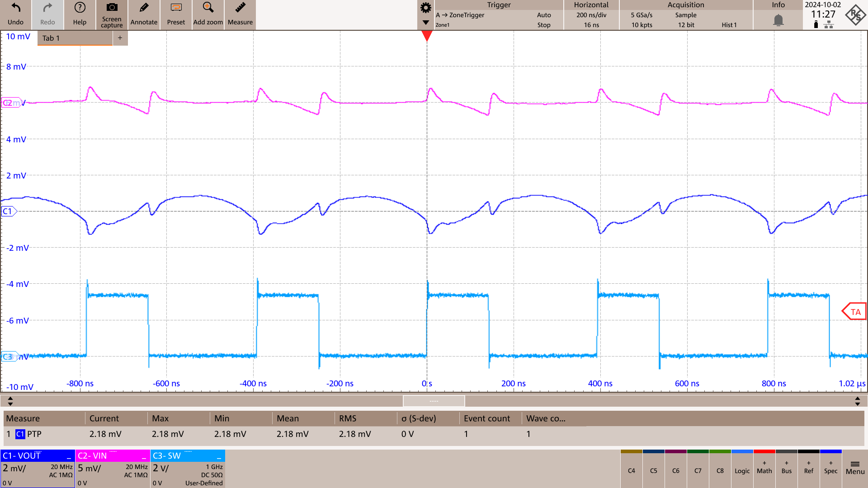The height and width of the screenshot is (488, 868).
Task: Click the notification bell in the Info panel
Action: 778,19
